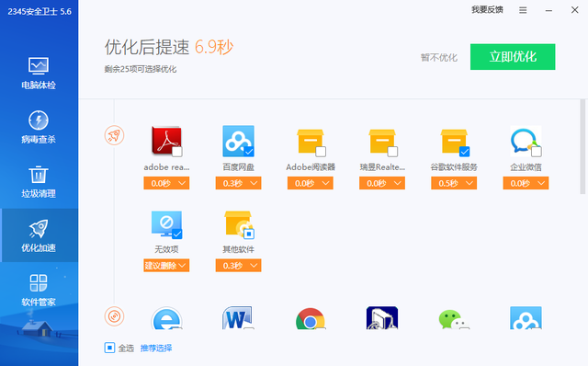This screenshot has height=366, width=588.
Task: Click the green 立即优化 button
Action: (513, 57)
